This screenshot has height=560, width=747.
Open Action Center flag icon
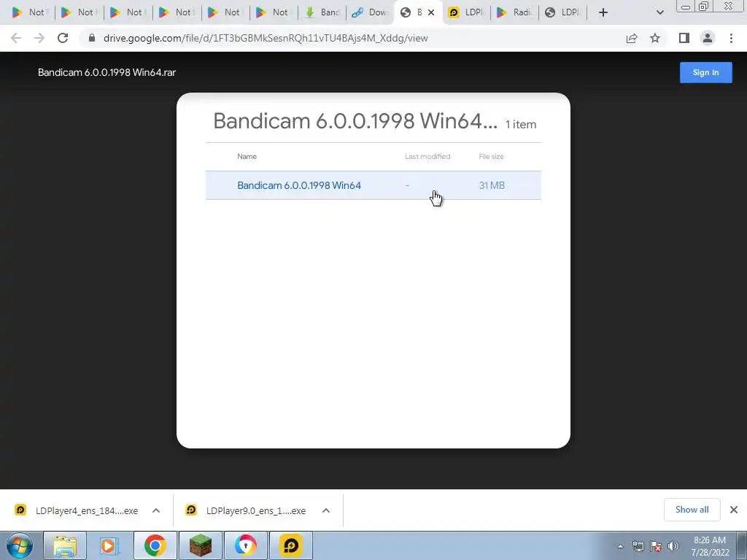pos(656,547)
